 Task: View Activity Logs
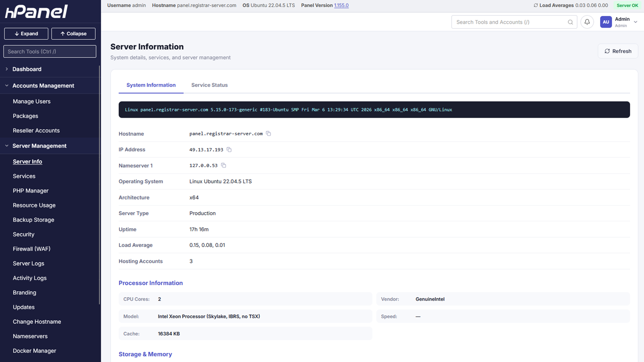pos(30,279)
